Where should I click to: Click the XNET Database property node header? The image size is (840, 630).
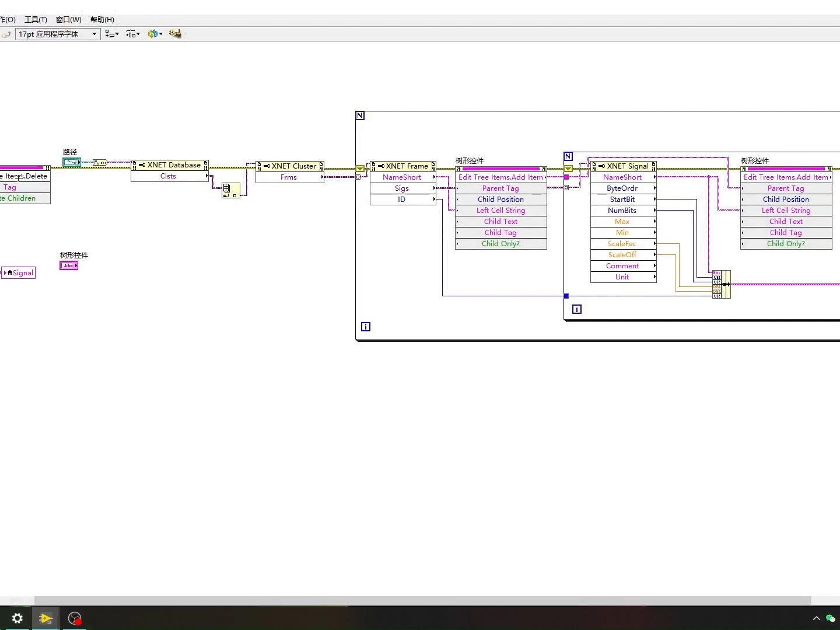(x=170, y=165)
